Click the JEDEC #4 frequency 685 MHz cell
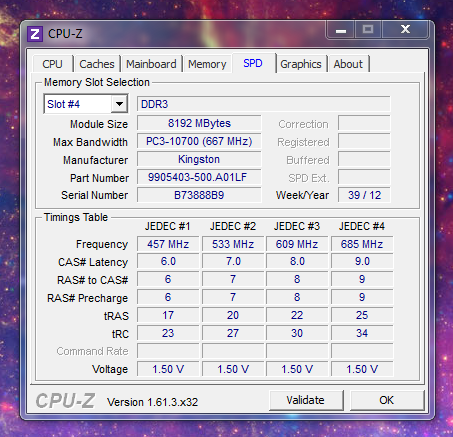 (362, 244)
